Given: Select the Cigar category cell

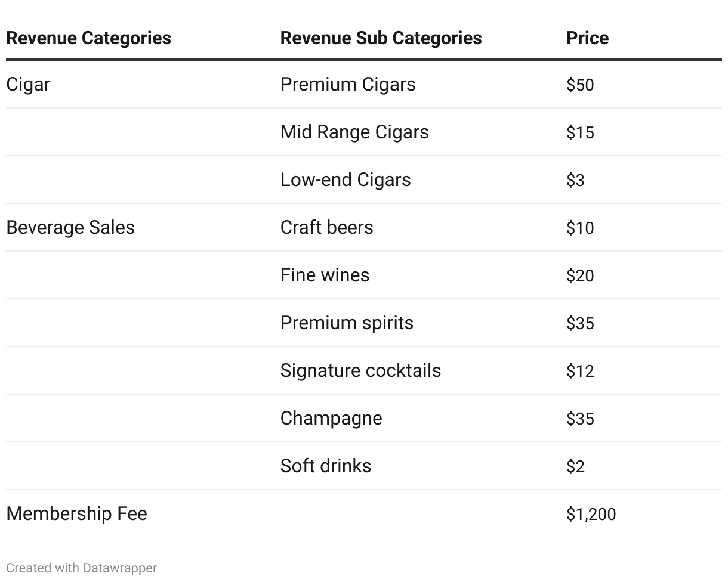Looking at the screenshot, I should pyautogui.click(x=28, y=85).
